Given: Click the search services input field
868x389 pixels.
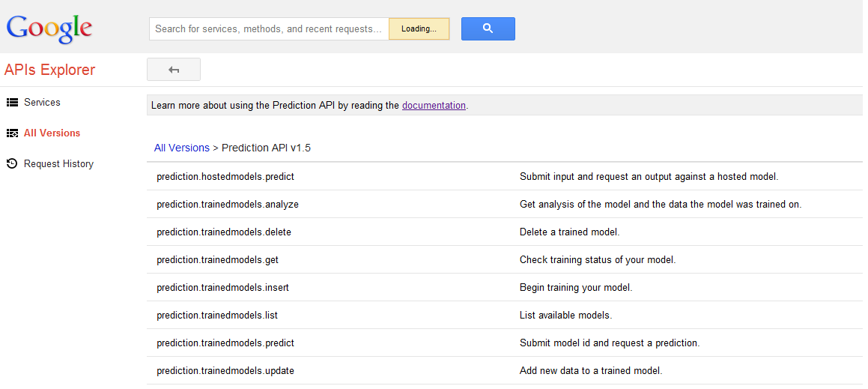Looking at the screenshot, I should coord(269,28).
